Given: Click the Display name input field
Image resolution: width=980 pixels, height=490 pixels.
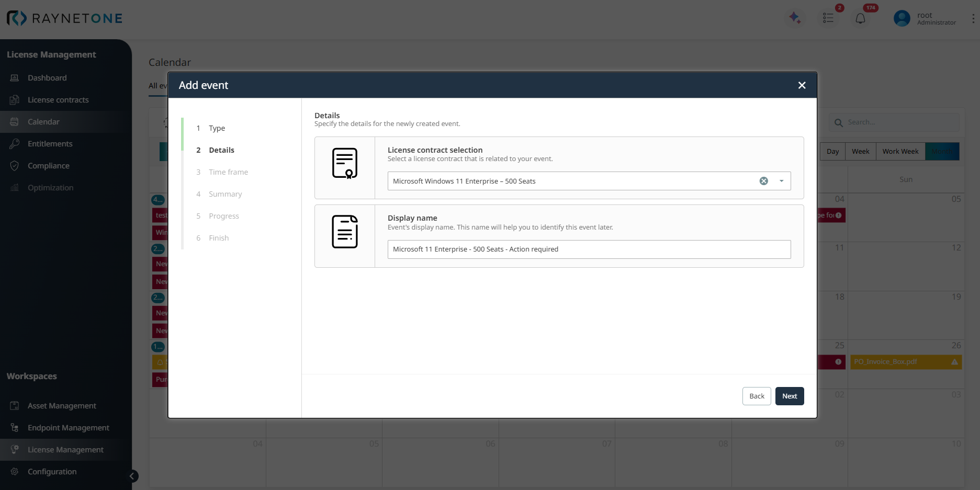Looking at the screenshot, I should pyautogui.click(x=589, y=249).
